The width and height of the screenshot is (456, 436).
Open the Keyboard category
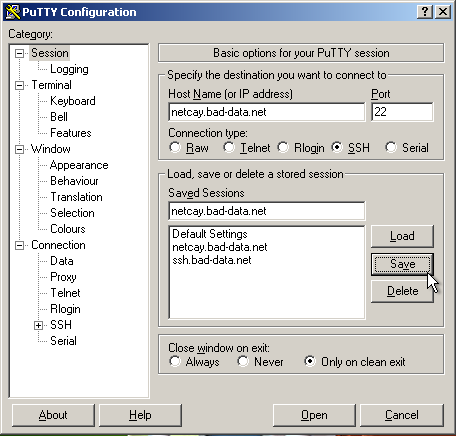[x=73, y=101]
